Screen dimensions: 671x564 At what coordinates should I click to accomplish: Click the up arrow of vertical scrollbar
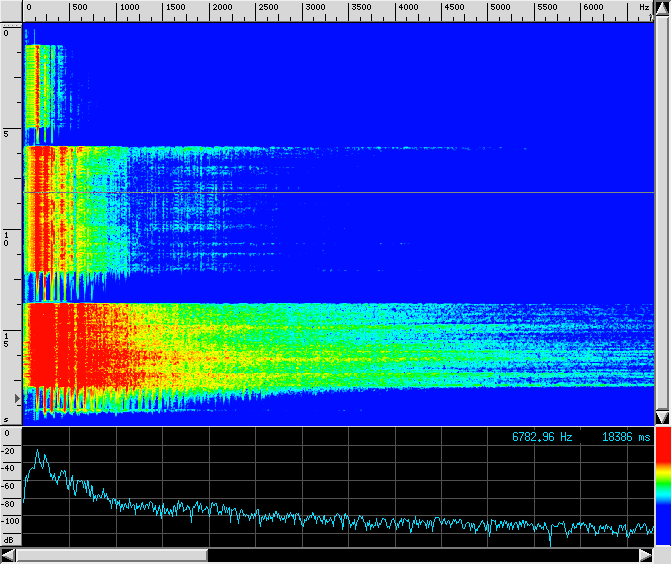point(662,9)
